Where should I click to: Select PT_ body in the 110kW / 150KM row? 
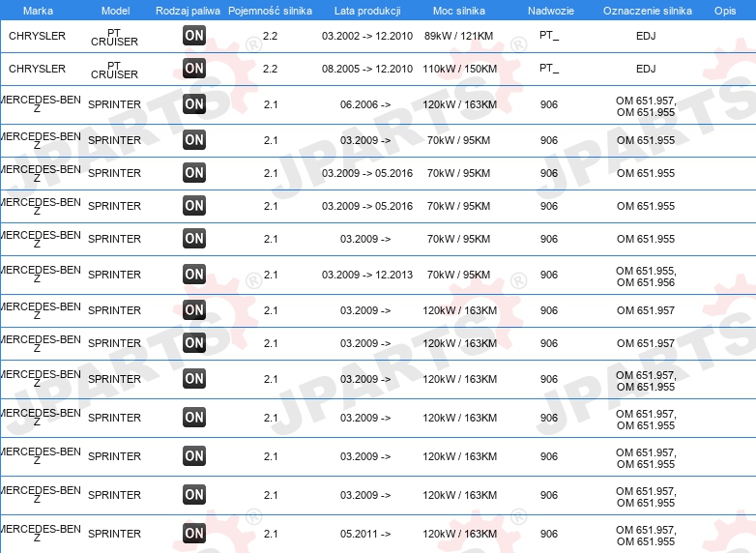[549, 69]
